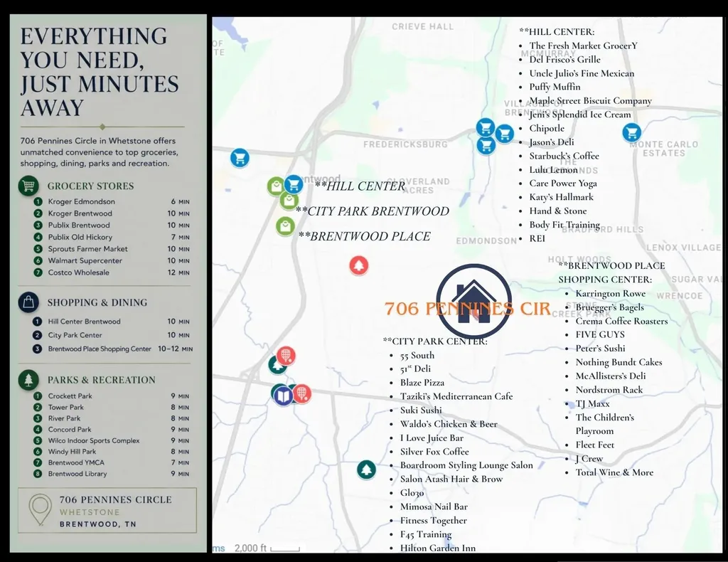Screen dimensions: 728x562
Task: Click the Lenox Village label on the map
Action: (683, 248)
